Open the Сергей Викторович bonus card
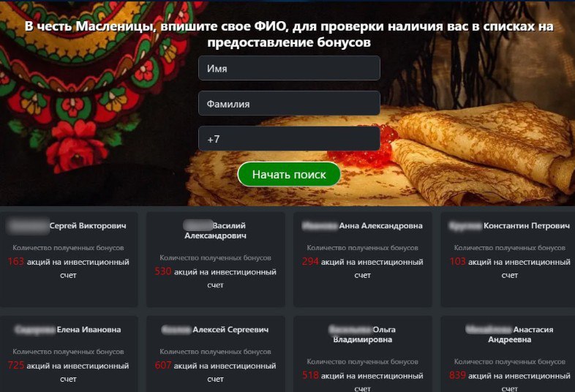Viewport: 575px width, 392px height. pos(69,259)
